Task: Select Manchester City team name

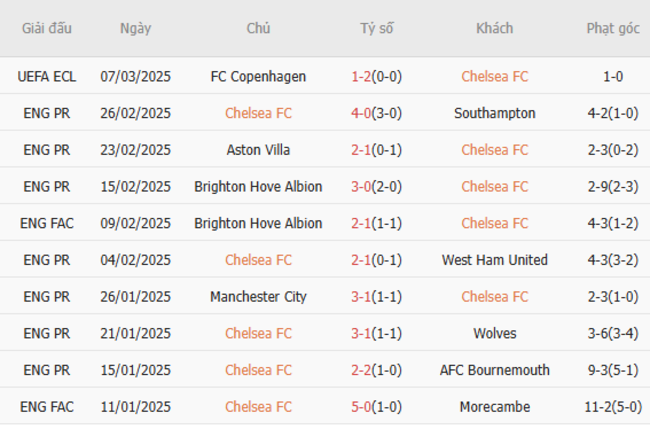Action: pos(258,296)
